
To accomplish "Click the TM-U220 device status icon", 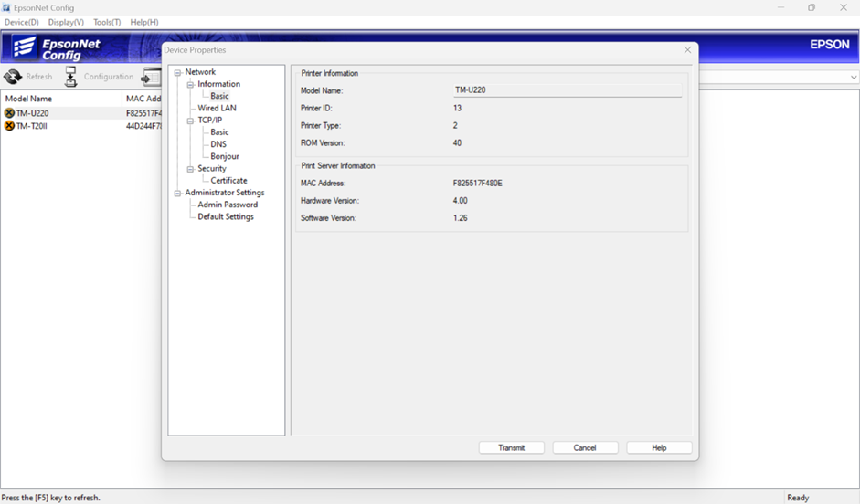I will (9, 113).
